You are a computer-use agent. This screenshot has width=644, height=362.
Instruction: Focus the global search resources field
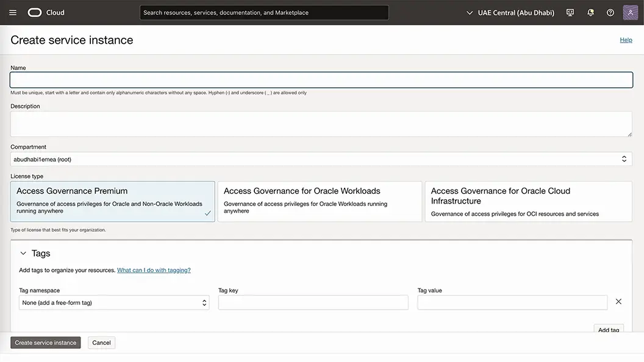point(264,13)
